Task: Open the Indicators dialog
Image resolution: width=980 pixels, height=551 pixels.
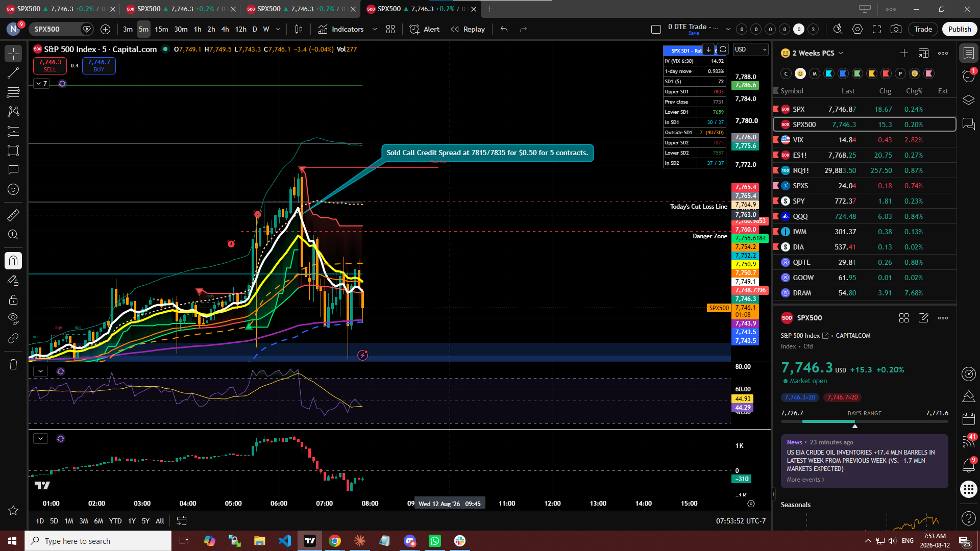Action: [x=341, y=30]
